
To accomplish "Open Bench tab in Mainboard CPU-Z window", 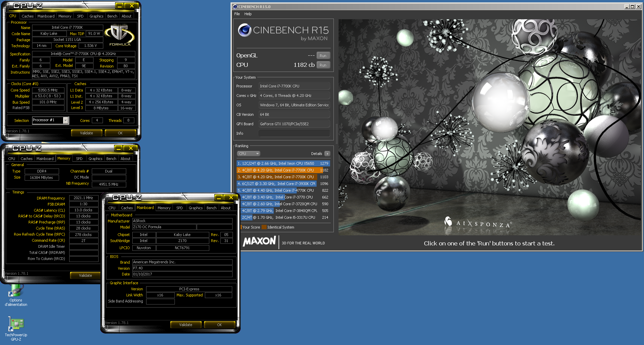I will click(212, 208).
